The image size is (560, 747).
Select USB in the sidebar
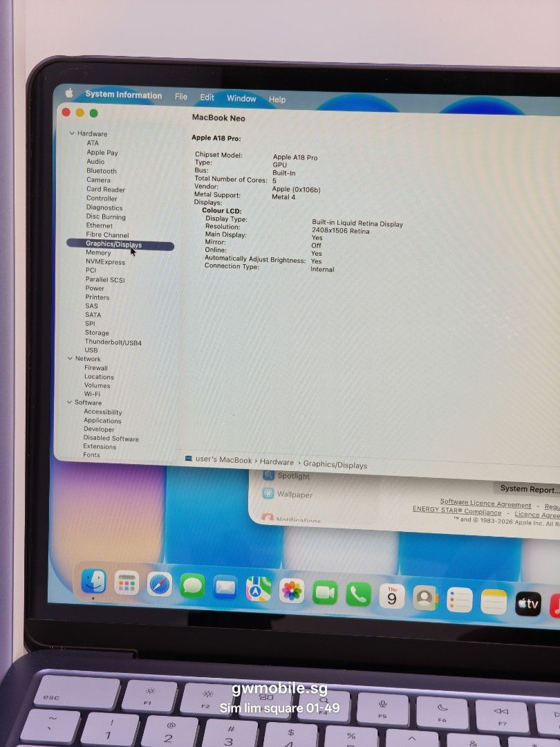click(91, 350)
